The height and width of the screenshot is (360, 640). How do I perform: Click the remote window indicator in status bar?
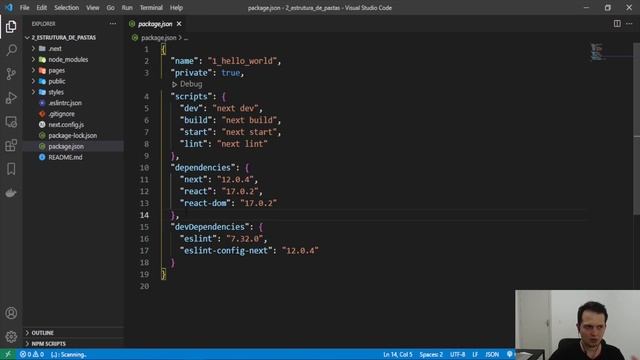click(8, 354)
